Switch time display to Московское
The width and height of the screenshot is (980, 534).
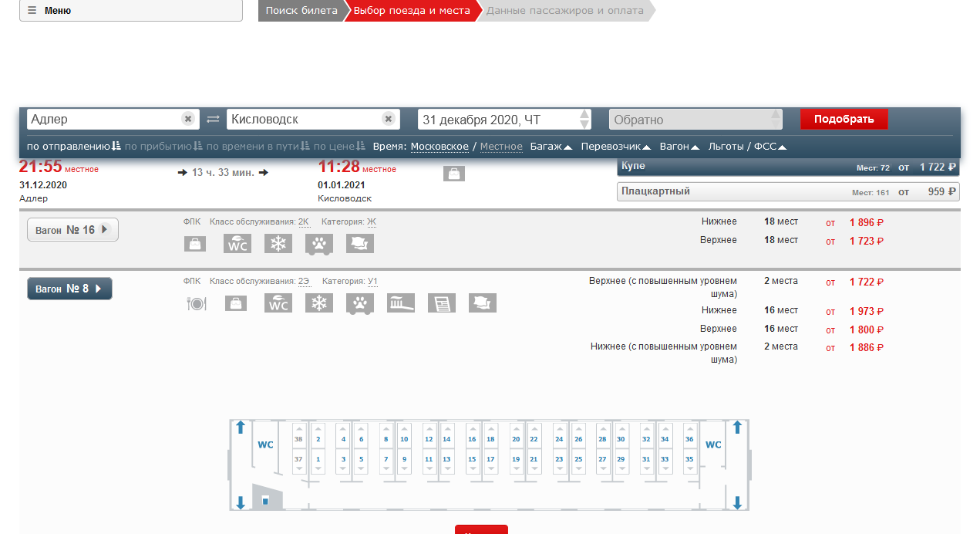tap(439, 147)
